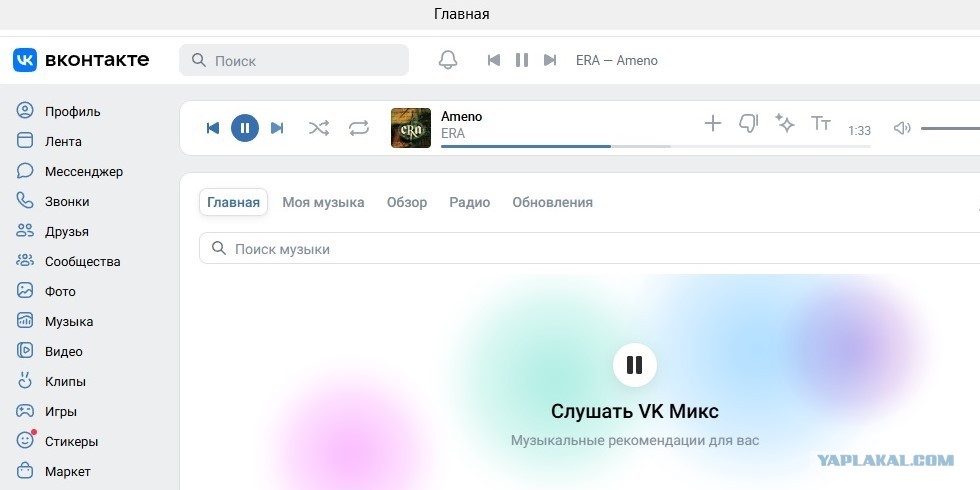Mute audio with the speaker icon
980x490 pixels.
tap(902, 128)
